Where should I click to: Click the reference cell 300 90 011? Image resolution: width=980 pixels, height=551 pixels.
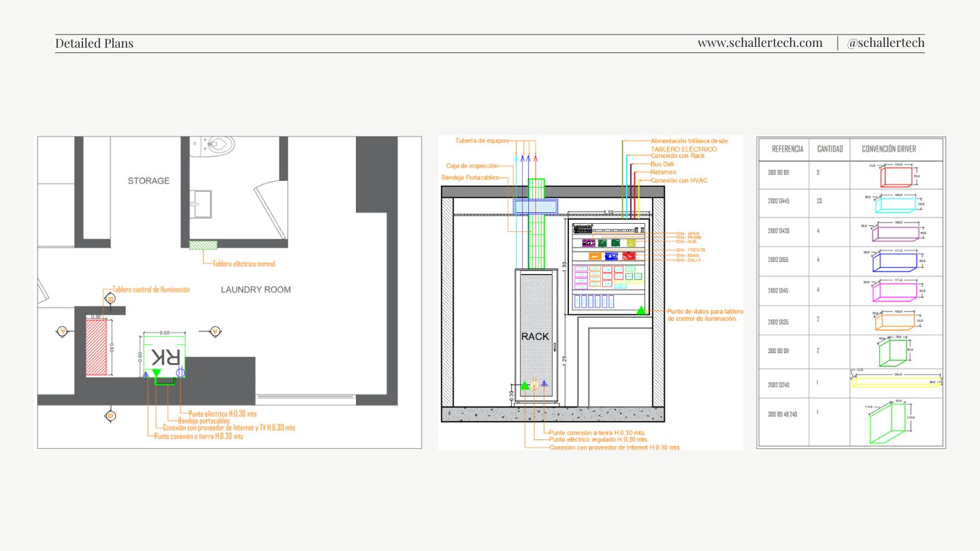779,352
